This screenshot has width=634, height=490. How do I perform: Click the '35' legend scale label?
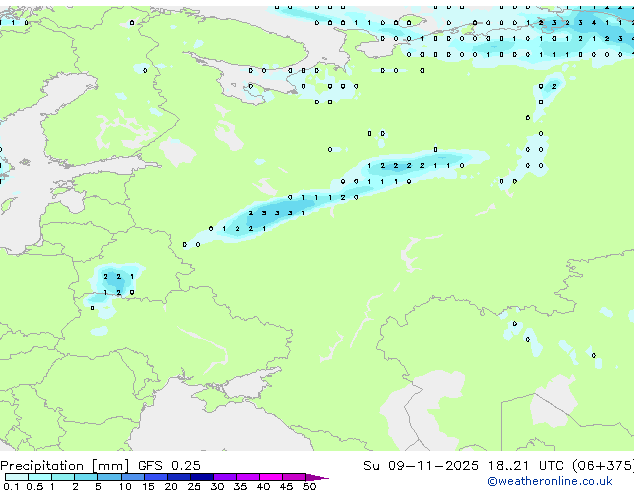[x=240, y=486]
